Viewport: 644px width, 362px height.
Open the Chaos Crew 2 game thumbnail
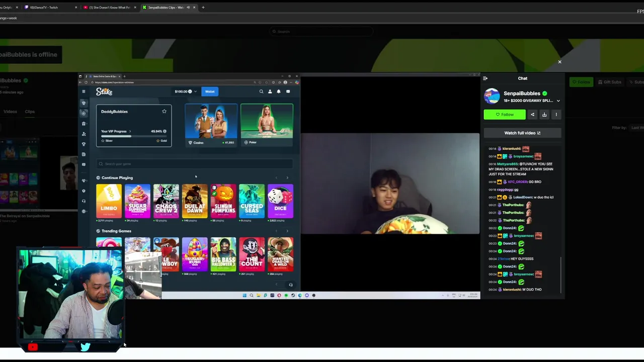point(166,201)
